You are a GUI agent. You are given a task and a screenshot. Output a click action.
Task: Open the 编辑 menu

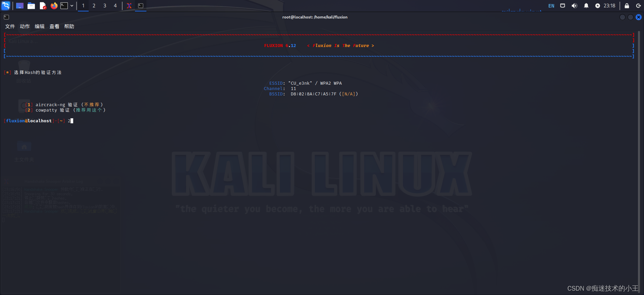40,27
